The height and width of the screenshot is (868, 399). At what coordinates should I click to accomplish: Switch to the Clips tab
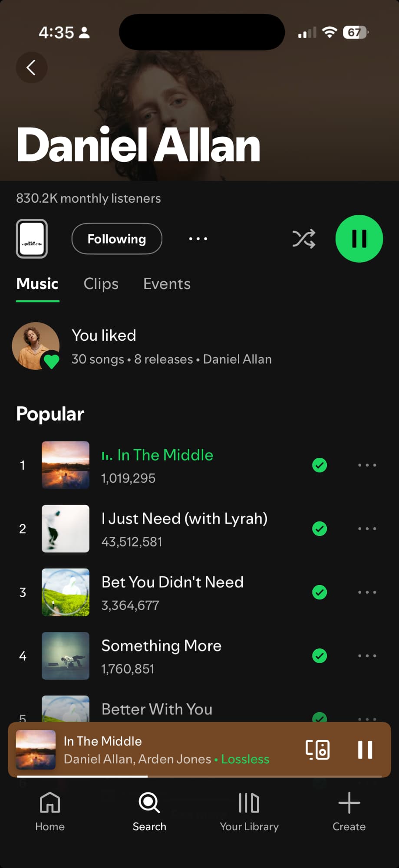(x=101, y=284)
